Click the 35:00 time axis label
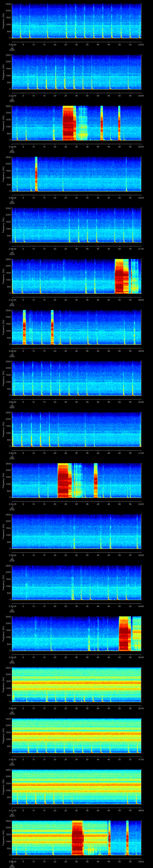153x868 pixels. [x=141, y=657]
